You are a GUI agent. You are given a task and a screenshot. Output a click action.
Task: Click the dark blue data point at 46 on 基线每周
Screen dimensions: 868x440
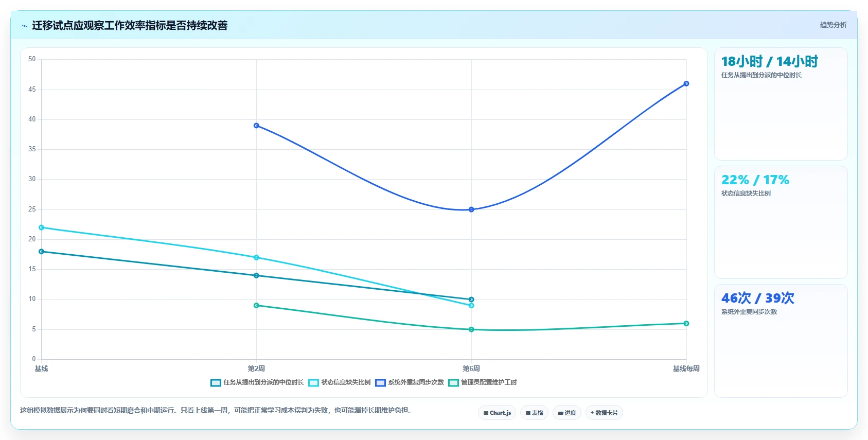coord(686,83)
